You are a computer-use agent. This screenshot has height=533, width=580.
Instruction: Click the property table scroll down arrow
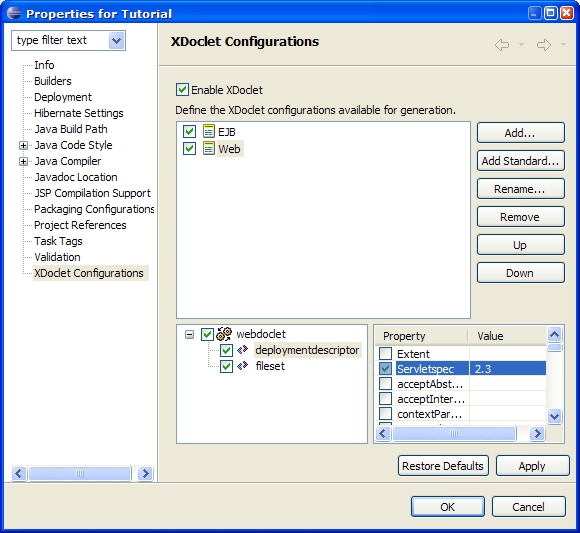554,416
